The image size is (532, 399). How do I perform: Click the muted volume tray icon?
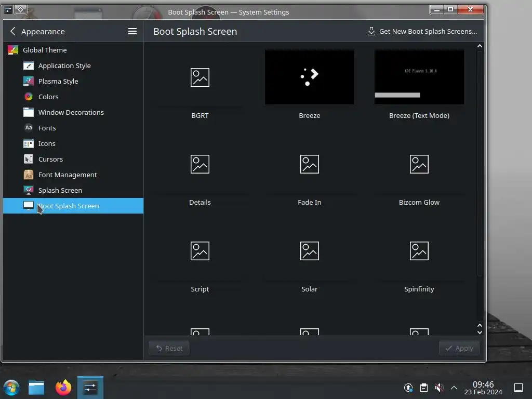(x=439, y=388)
